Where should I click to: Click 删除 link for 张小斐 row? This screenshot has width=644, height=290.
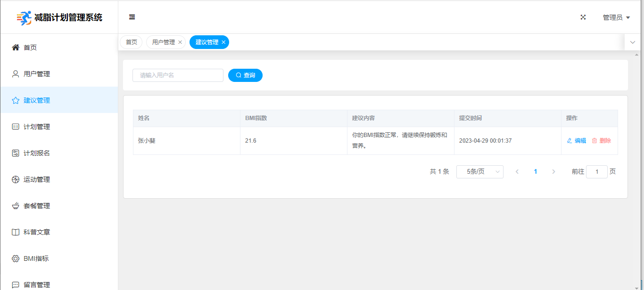tap(602, 141)
